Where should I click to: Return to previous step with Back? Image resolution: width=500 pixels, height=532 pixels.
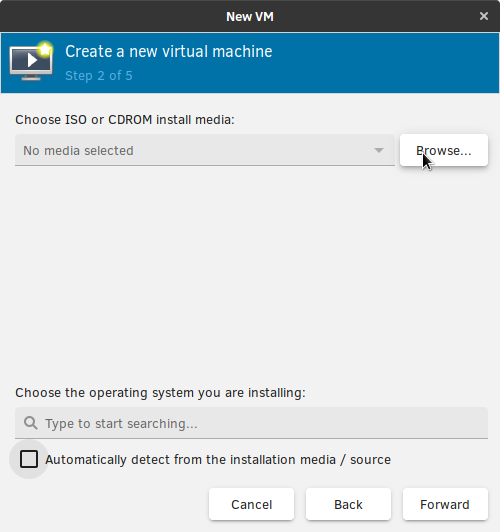tap(348, 504)
